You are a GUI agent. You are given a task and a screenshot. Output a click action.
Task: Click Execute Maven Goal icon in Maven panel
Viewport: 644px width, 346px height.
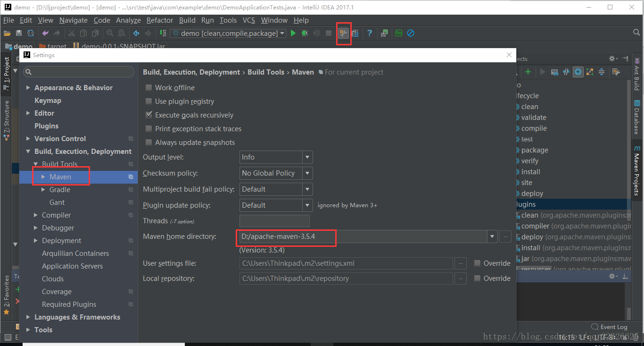[x=554, y=72]
